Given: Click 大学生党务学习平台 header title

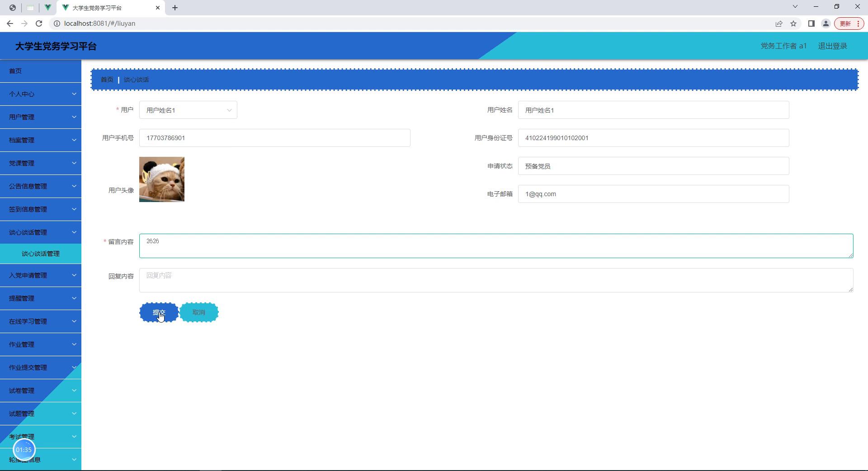Looking at the screenshot, I should click(56, 46).
